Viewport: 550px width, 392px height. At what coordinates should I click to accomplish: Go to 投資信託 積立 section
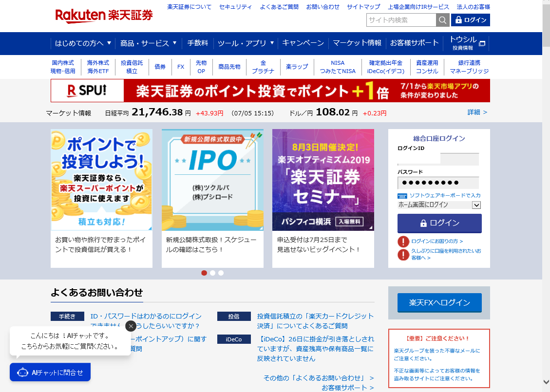(132, 67)
